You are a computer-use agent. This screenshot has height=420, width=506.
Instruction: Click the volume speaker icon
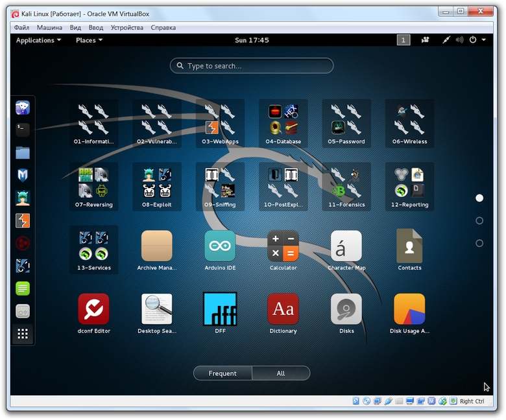click(x=459, y=40)
